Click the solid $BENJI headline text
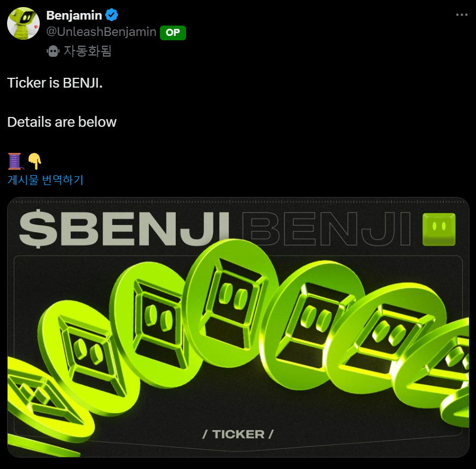The height and width of the screenshot is (469, 476). click(125, 229)
